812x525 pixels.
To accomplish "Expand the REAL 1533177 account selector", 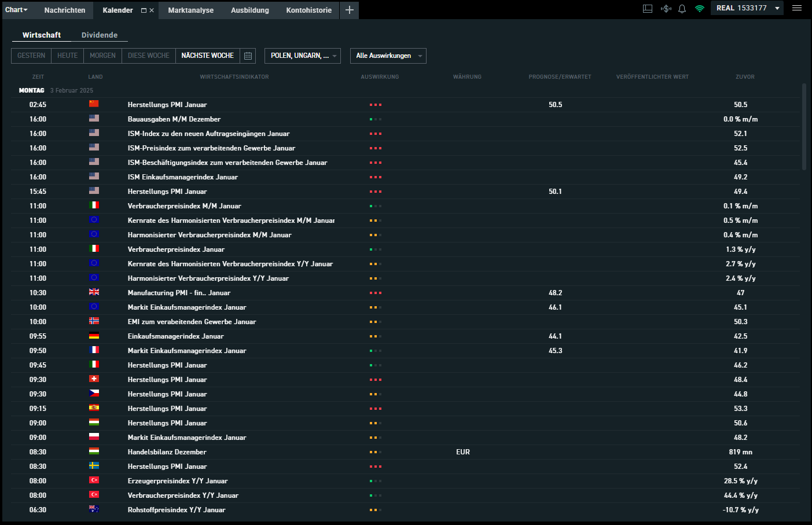I will pyautogui.click(x=747, y=8).
